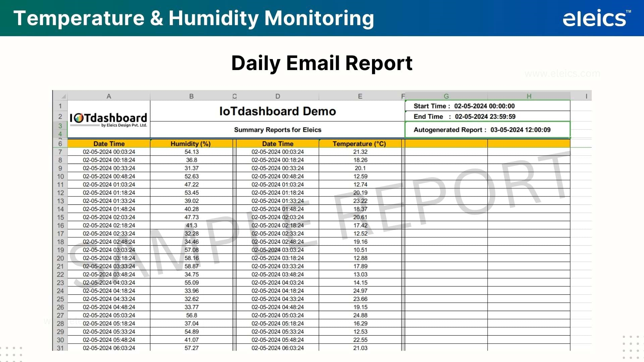Click humidity value 54.13
Viewport: 644px width, 362px height.
click(x=192, y=152)
